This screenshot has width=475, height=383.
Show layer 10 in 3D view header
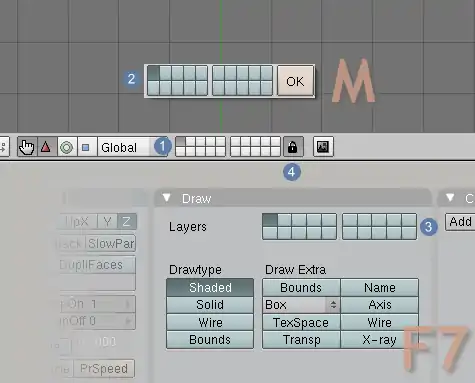click(x=275, y=142)
